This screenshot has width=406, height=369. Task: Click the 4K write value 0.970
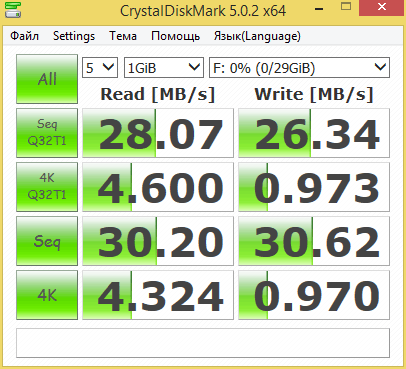click(x=314, y=295)
